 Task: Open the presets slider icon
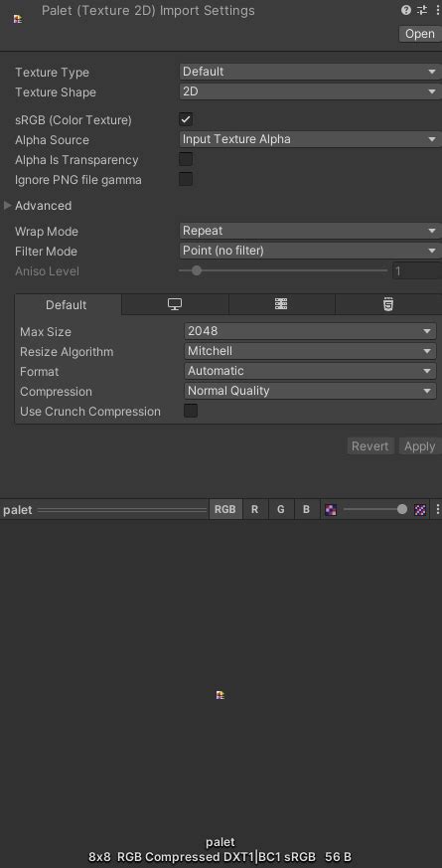422,10
